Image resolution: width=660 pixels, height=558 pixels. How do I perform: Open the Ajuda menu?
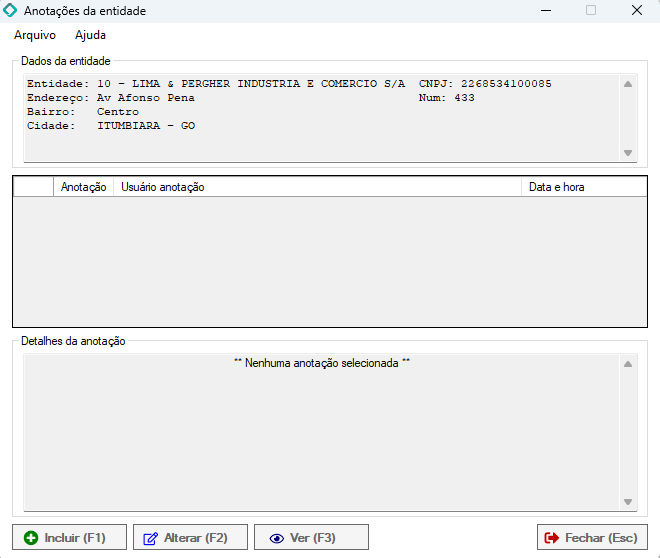click(90, 35)
